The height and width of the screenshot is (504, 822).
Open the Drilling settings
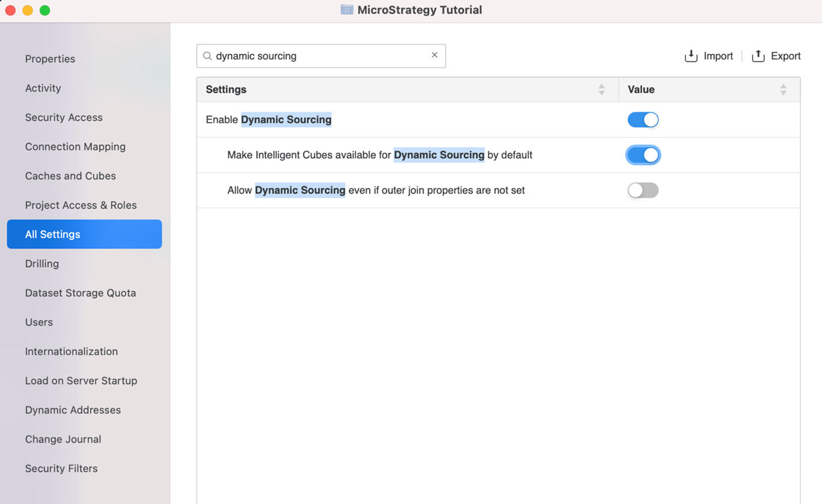[42, 264]
